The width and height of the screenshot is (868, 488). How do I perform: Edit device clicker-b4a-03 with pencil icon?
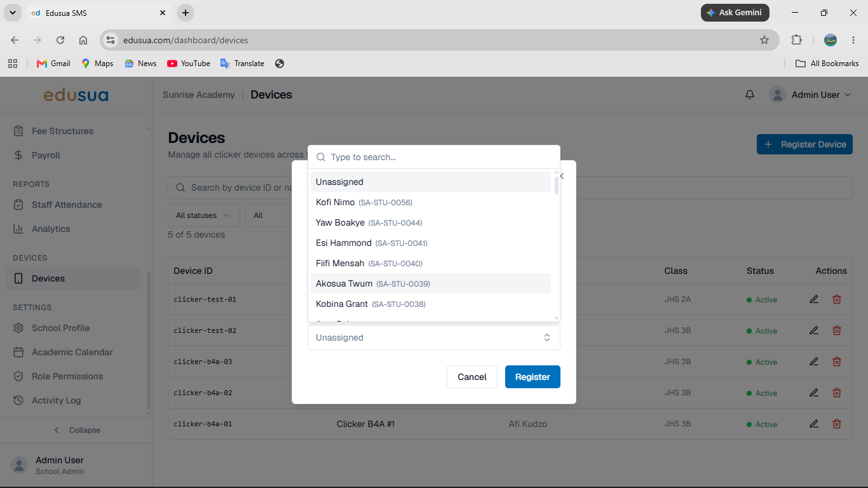pos(814,362)
